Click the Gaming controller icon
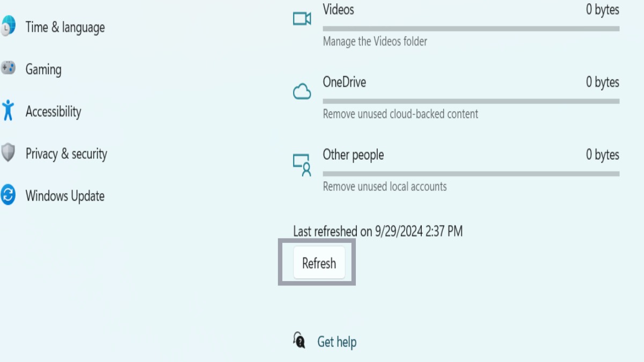Screen dimensions: 644x362 (x=8, y=68)
